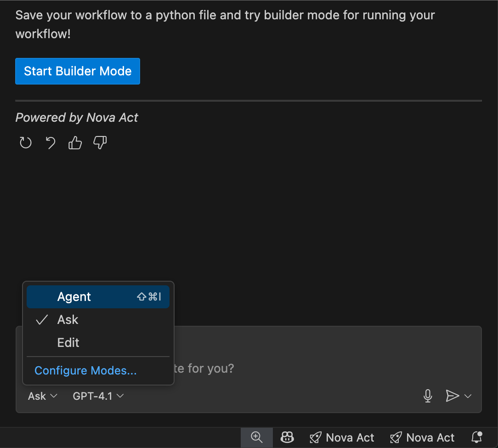This screenshot has width=498, height=448.
Task: Give a thumbs up to the response
Action: (75, 143)
